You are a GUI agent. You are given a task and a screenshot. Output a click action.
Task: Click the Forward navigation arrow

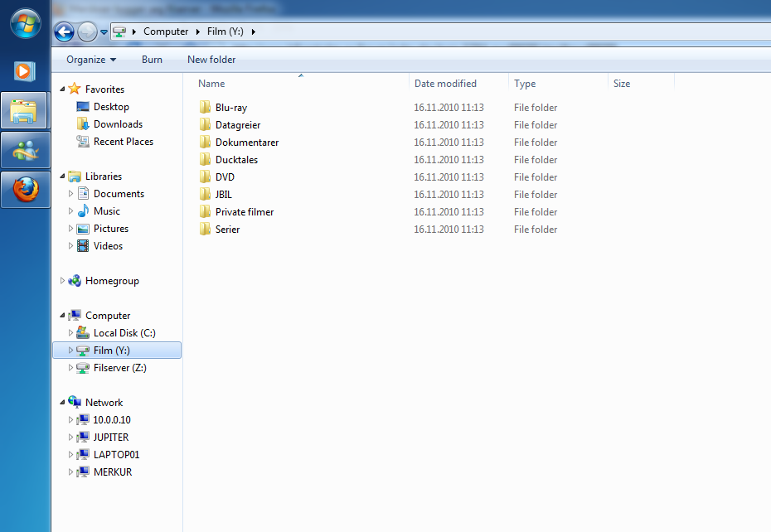(x=88, y=32)
